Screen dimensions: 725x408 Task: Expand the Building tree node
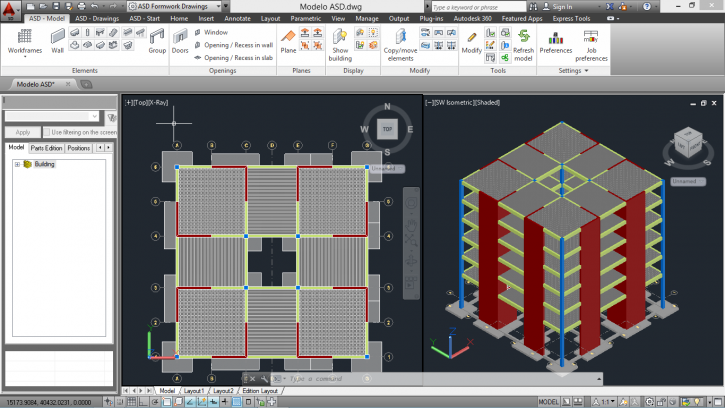(17, 164)
